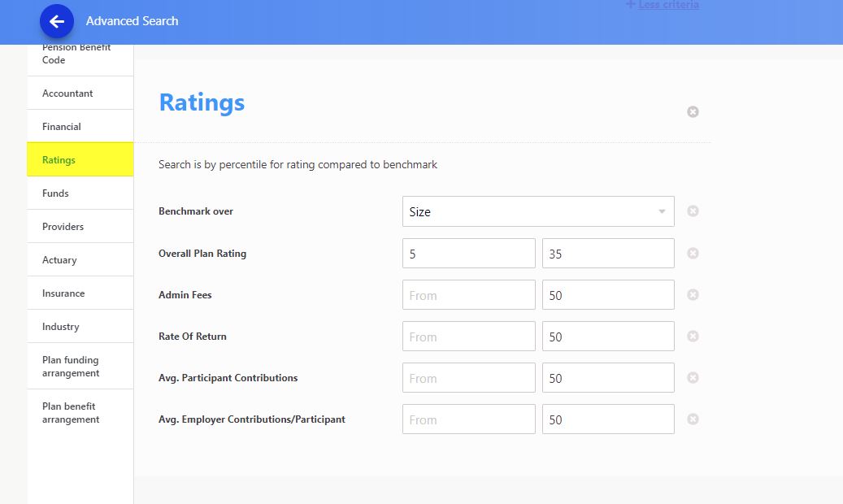Screen dimensions: 843x504
Task: Clear the Rate Of Return row
Action: 693,337
